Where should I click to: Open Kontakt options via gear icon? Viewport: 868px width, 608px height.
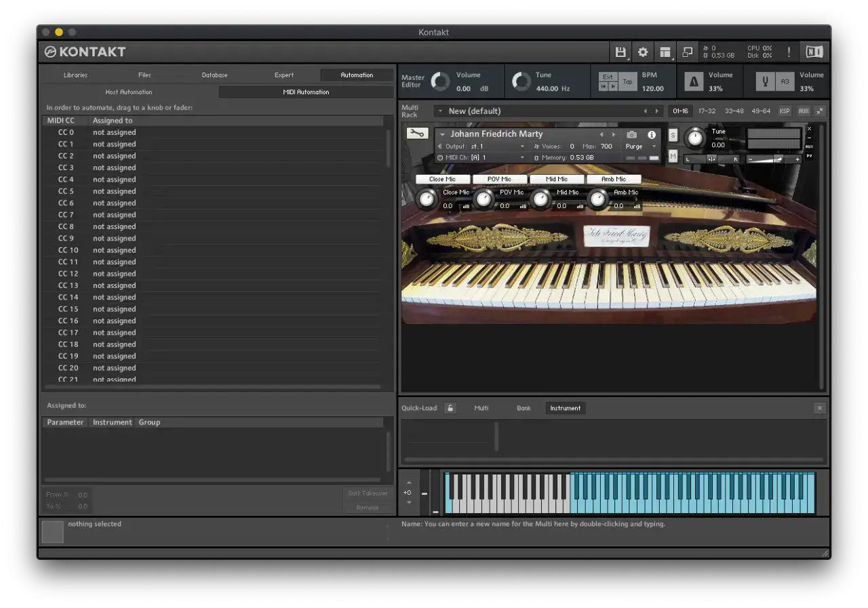pos(642,52)
